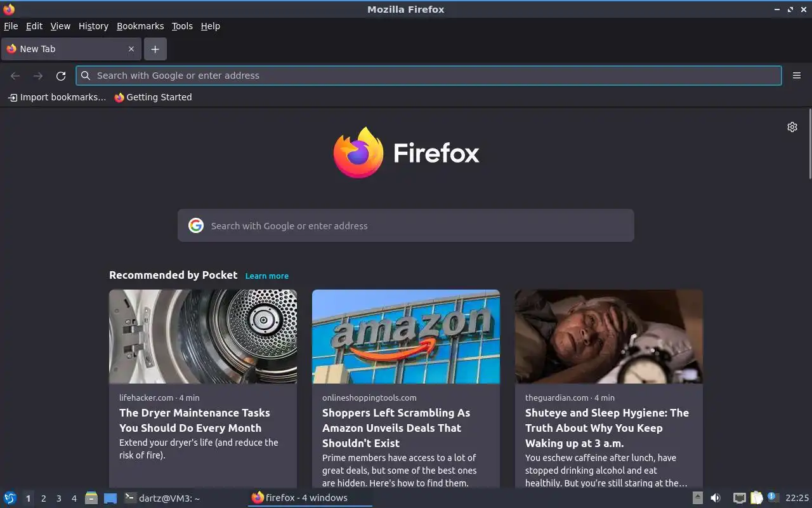Click the Firefox logo on the new tab page
Image resolution: width=812 pixels, height=508 pixels.
coord(358,152)
